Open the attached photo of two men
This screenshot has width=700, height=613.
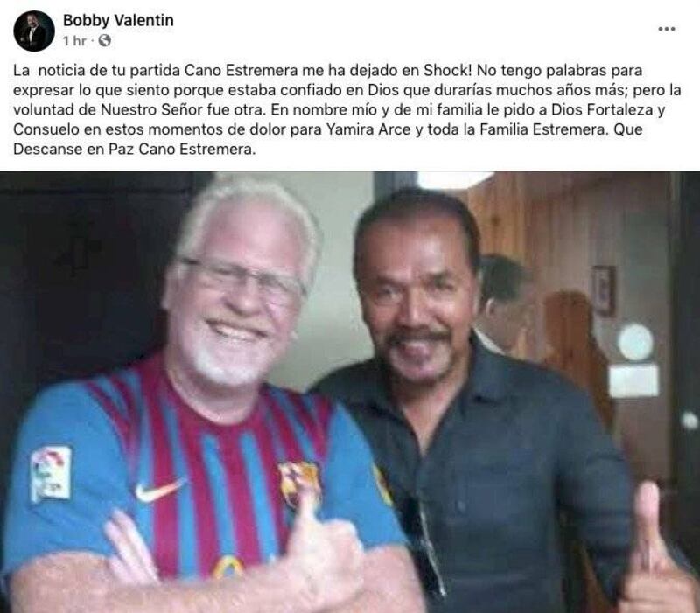350,392
